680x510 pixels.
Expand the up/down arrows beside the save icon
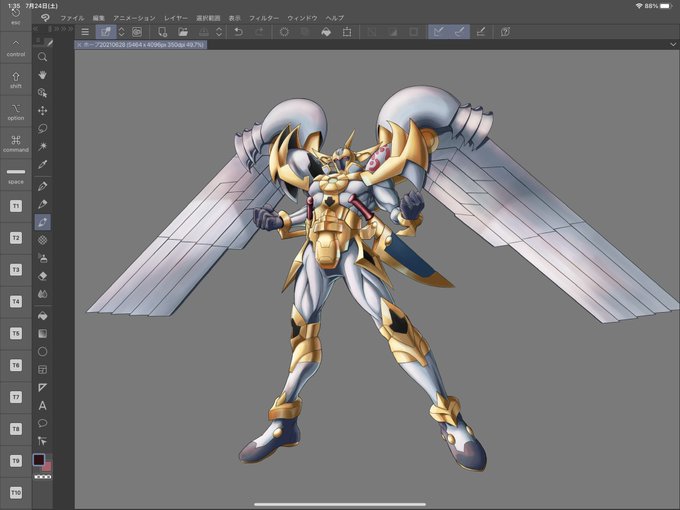(219, 32)
